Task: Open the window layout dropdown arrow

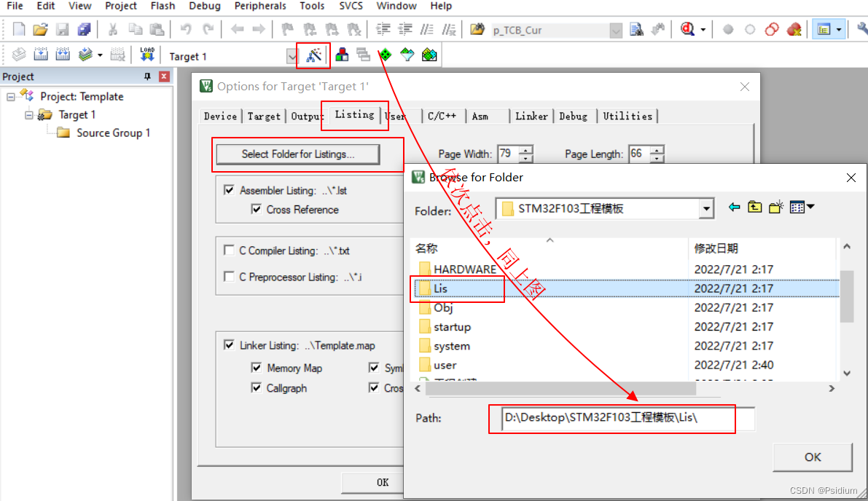Action: tap(839, 30)
